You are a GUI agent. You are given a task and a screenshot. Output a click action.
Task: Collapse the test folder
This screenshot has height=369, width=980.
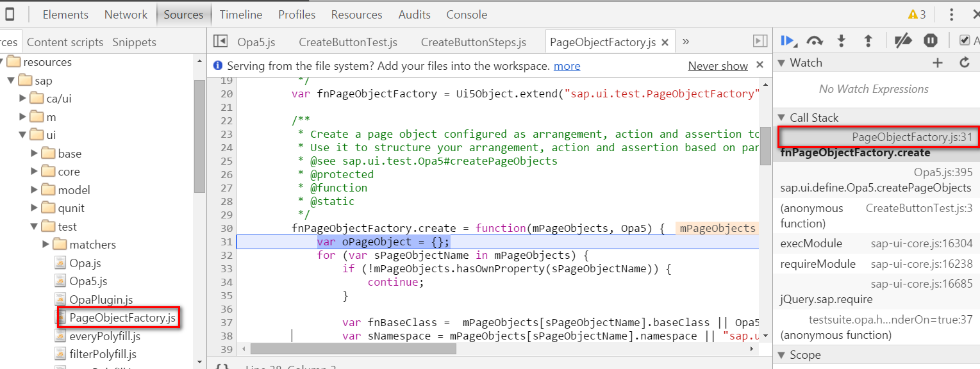coord(34,226)
